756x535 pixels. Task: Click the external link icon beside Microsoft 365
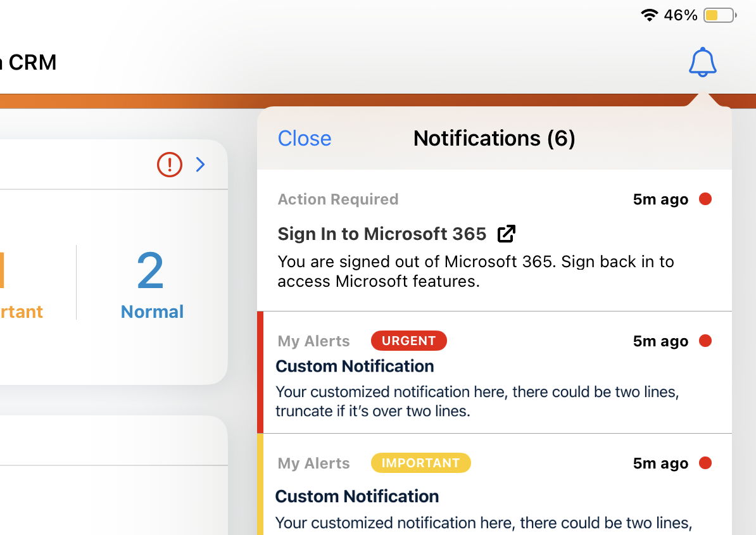click(506, 233)
